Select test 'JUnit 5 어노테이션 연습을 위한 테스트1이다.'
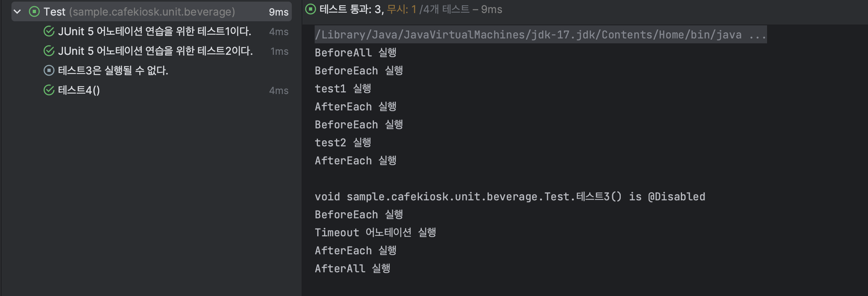 (x=154, y=31)
